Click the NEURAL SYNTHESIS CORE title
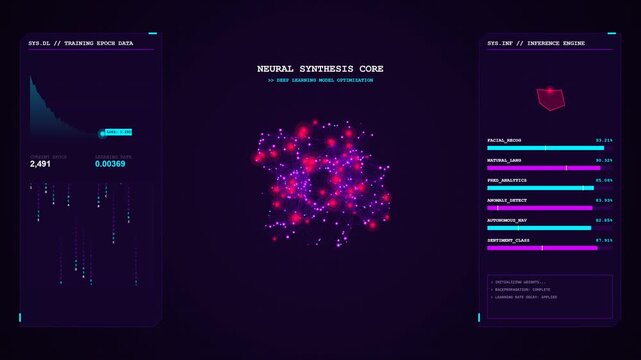Viewport: 641px width, 360px height. pyautogui.click(x=320, y=69)
